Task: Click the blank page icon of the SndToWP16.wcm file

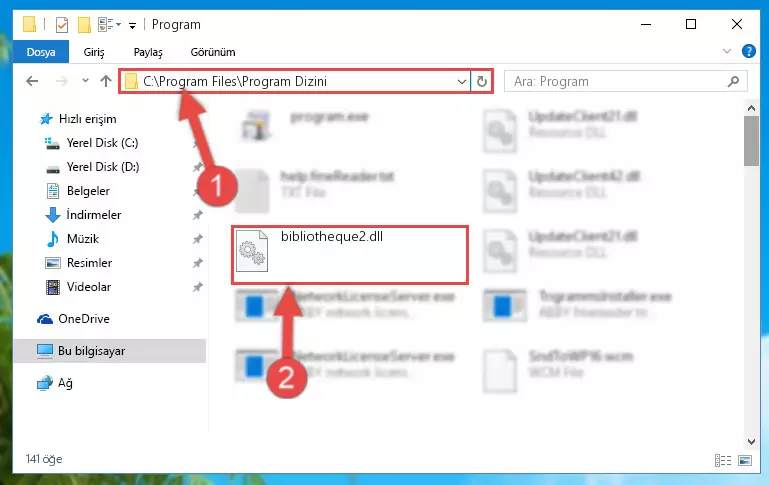Action: tap(500, 371)
